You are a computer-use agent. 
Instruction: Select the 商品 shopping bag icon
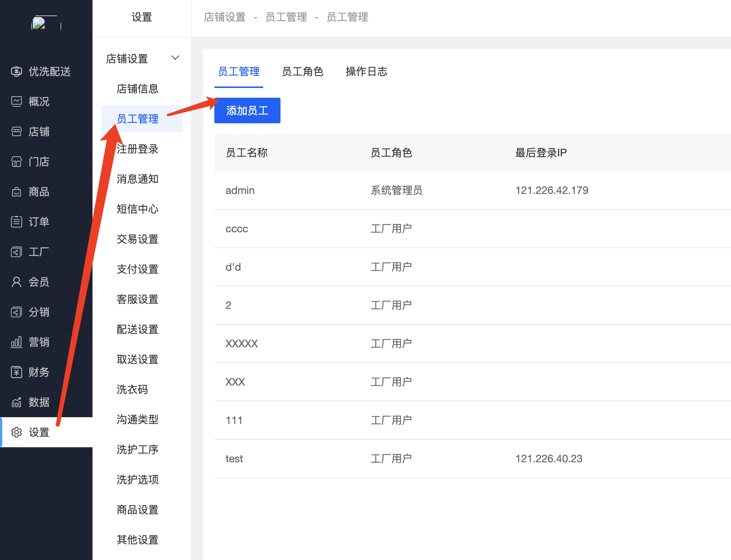[16, 192]
